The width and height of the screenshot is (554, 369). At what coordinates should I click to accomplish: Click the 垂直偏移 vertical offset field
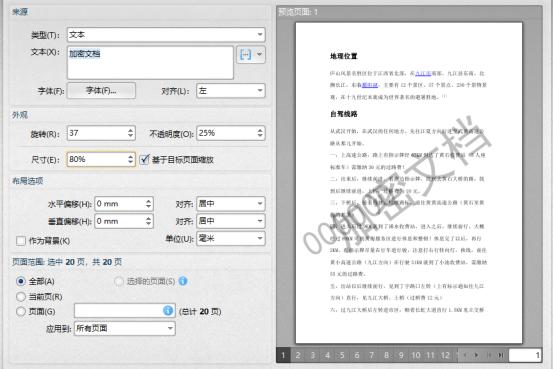click(x=119, y=221)
